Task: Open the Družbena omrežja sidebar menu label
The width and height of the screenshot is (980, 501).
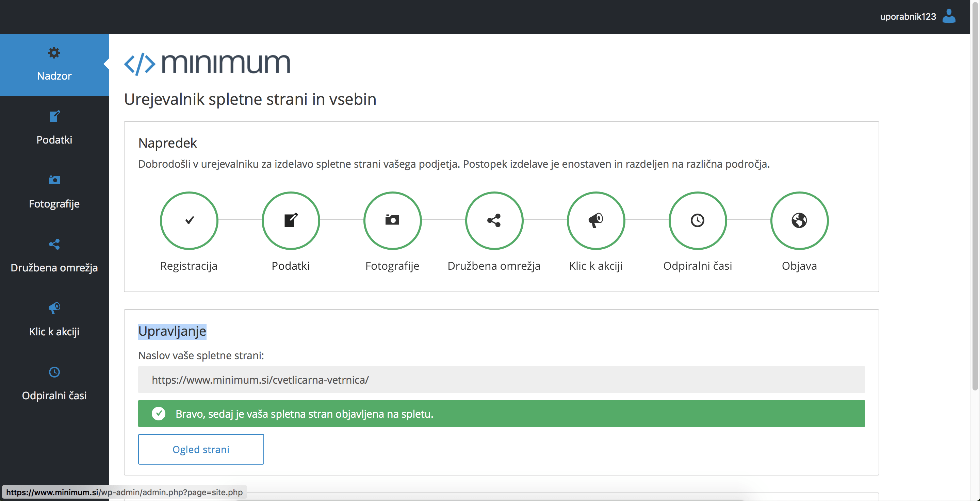Action: [54, 268]
